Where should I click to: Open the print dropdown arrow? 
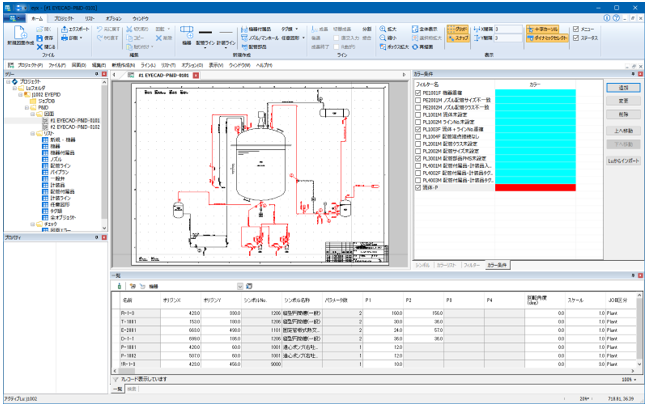point(81,38)
